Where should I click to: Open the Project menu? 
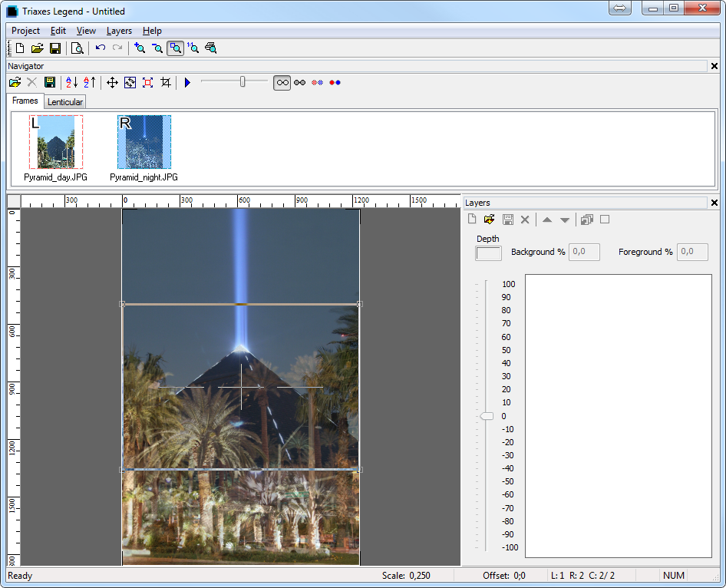(x=25, y=31)
